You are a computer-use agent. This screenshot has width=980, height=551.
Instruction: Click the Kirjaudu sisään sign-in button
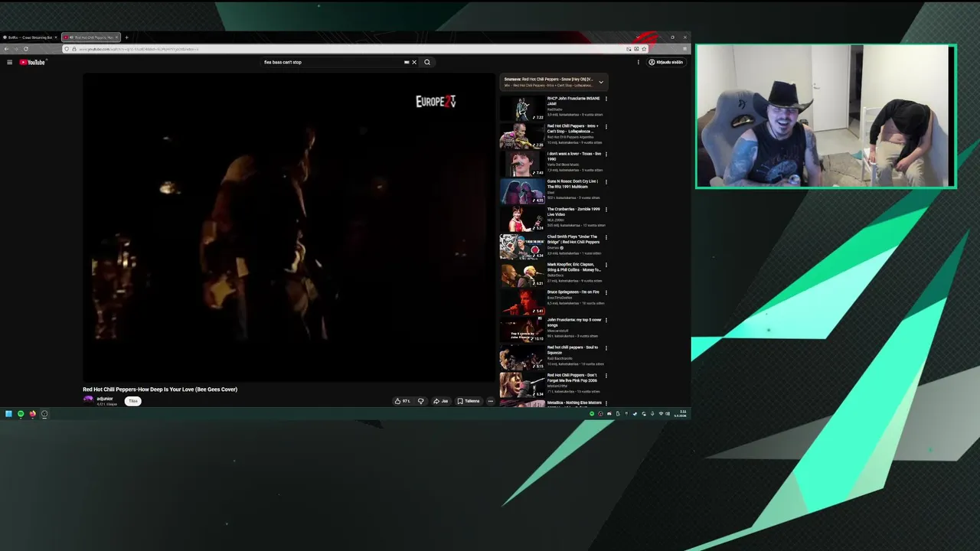pyautogui.click(x=666, y=62)
